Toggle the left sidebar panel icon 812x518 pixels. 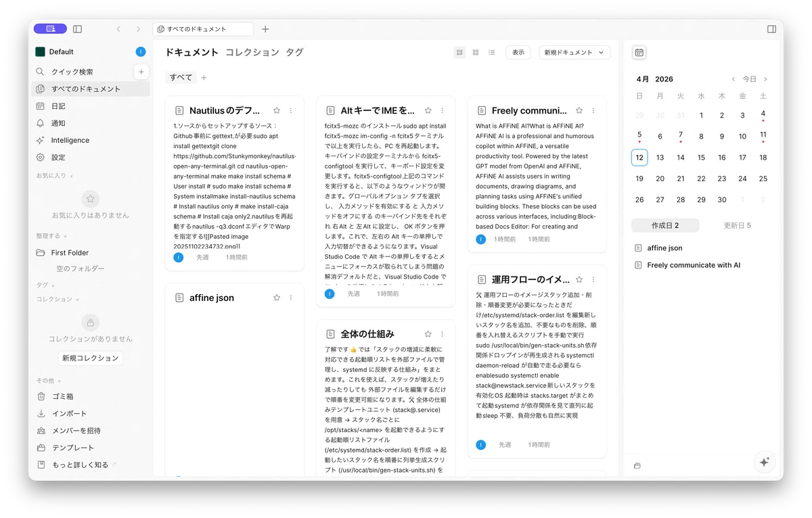pyautogui.click(x=77, y=29)
